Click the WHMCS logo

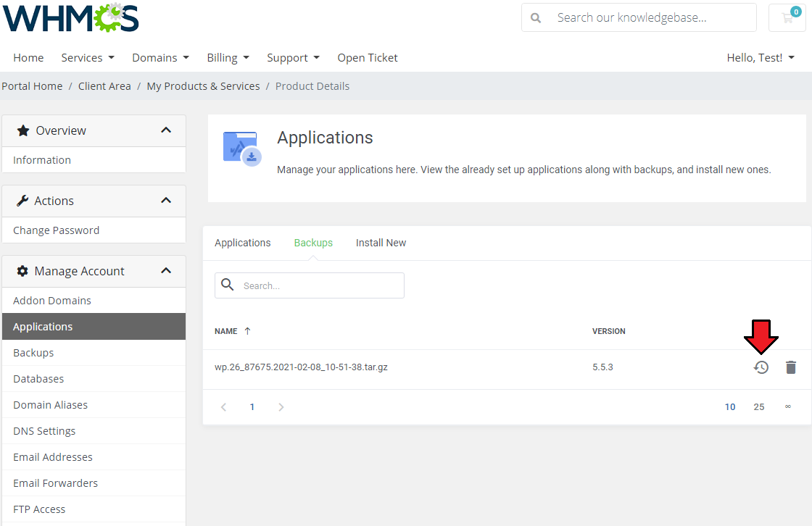click(71, 17)
